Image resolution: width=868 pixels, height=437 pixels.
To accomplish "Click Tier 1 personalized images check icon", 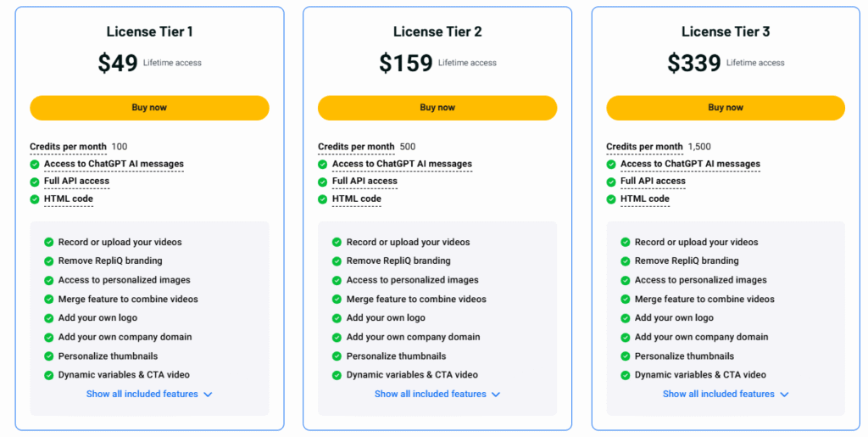I will (49, 280).
